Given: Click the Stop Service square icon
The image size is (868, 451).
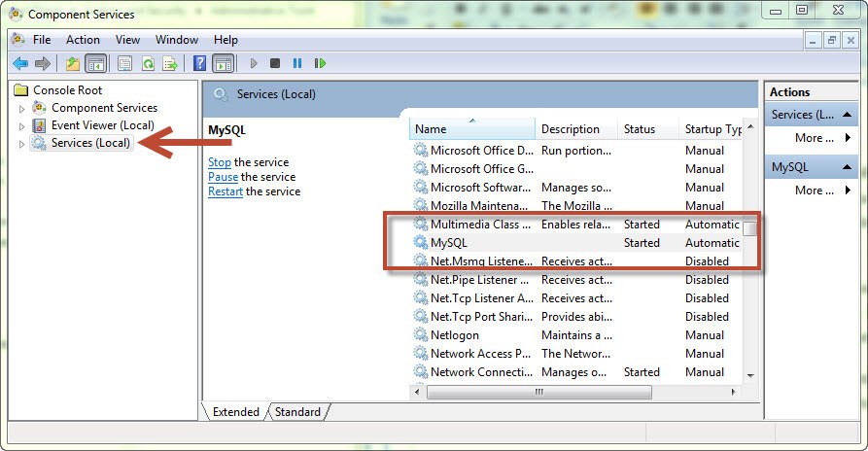Looking at the screenshot, I should pos(275,63).
